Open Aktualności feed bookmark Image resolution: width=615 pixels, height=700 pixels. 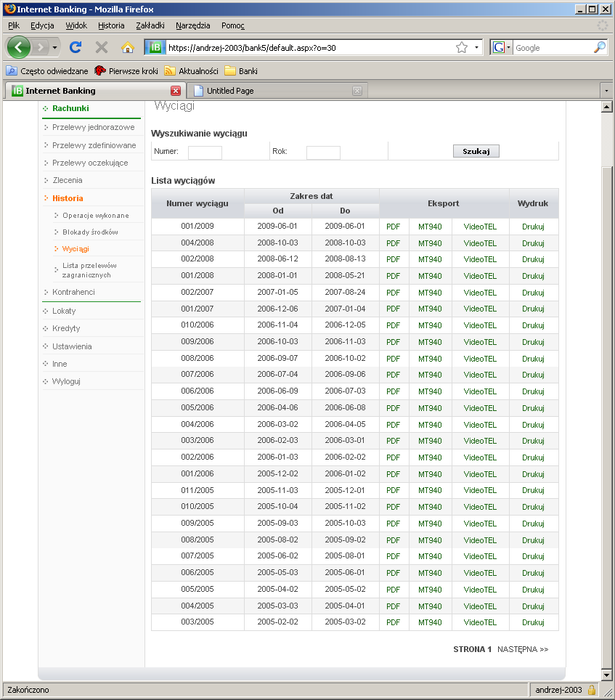click(x=192, y=71)
